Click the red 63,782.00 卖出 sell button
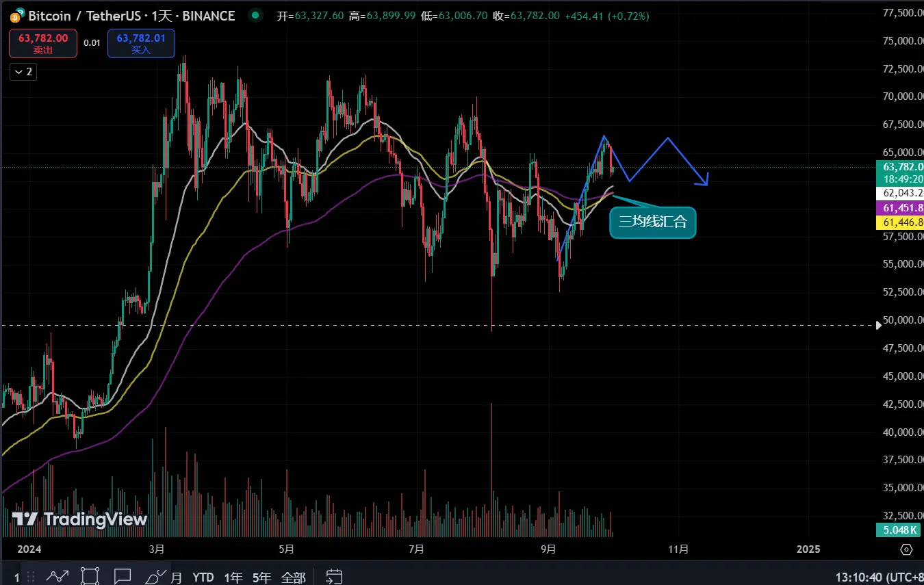The width and height of the screenshot is (924, 585). 43,44
